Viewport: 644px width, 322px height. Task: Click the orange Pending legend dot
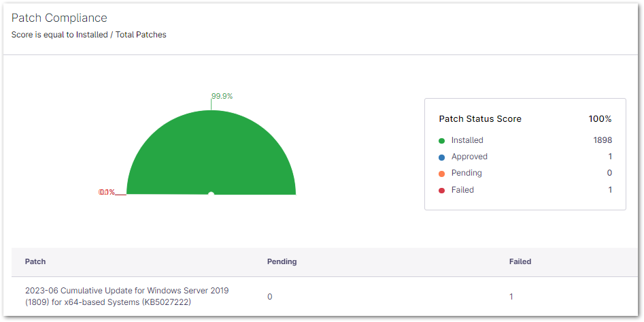pos(442,174)
